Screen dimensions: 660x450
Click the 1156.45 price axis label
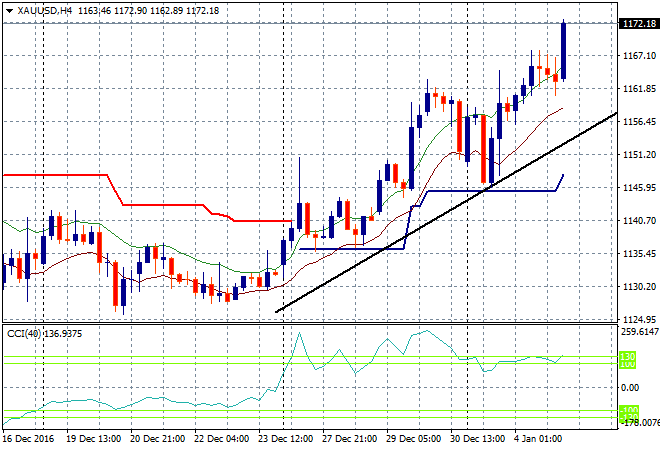click(x=639, y=122)
